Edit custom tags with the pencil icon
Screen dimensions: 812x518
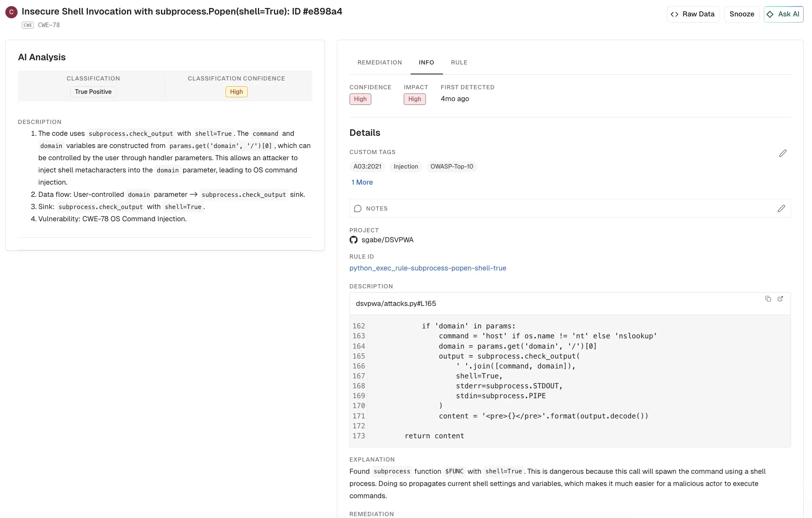point(783,153)
